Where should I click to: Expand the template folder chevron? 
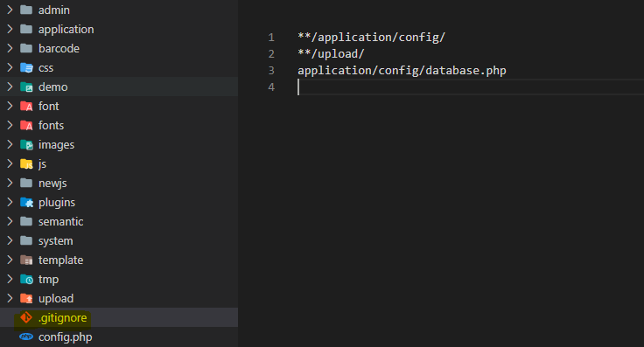pyautogui.click(x=10, y=260)
